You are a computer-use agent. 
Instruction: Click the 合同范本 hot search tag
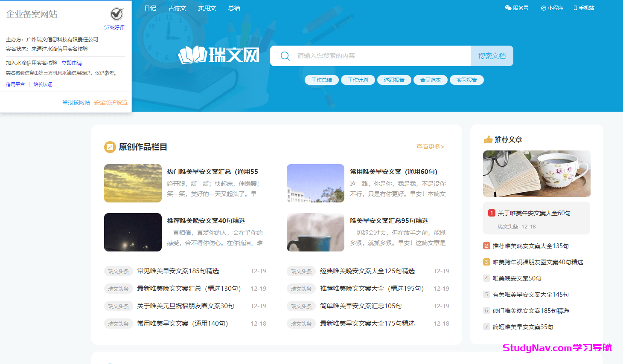(x=430, y=80)
